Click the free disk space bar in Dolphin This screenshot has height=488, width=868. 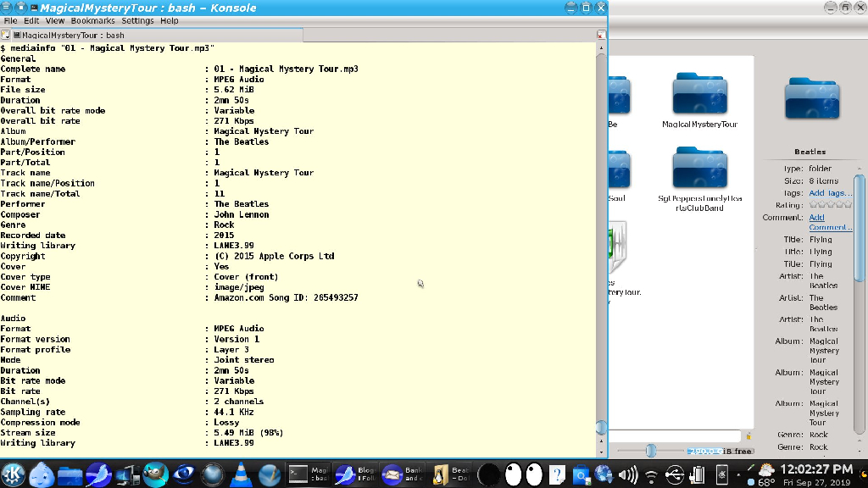pyautogui.click(x=720, y=451)
